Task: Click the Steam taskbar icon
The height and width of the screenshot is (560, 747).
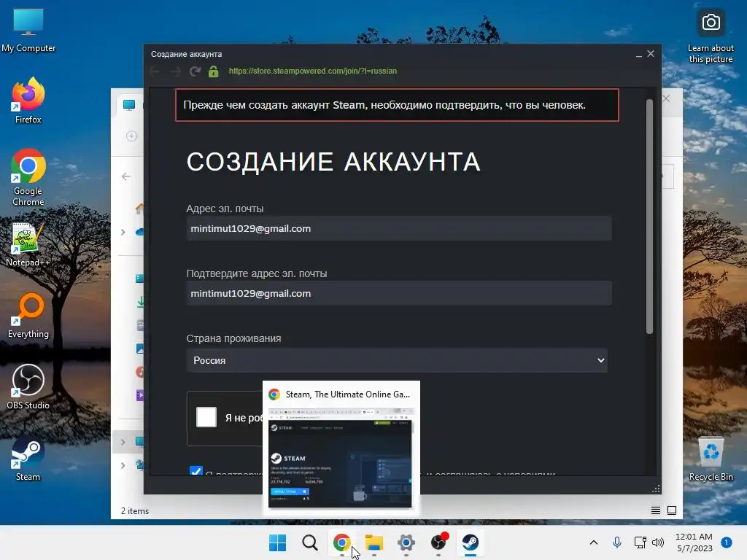Action: pyautogui.click(x=471, y=542)
